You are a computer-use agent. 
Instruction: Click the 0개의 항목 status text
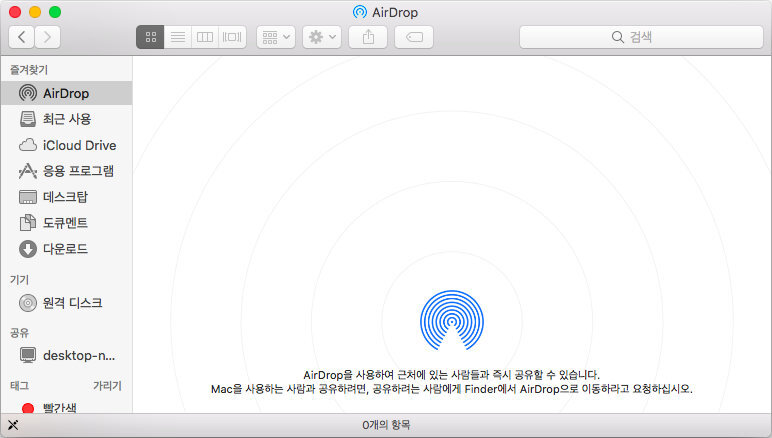tap(386, 425)
